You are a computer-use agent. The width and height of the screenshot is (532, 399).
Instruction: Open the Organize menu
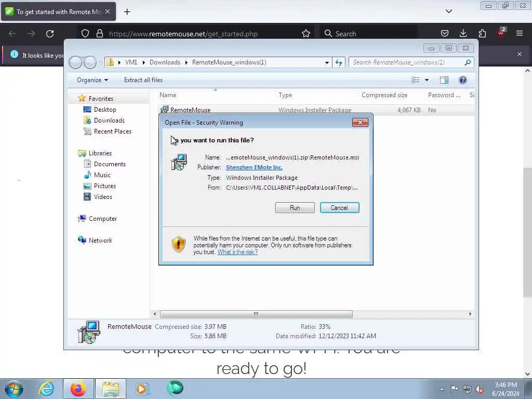pyautogui.click(x=92, y=80)
